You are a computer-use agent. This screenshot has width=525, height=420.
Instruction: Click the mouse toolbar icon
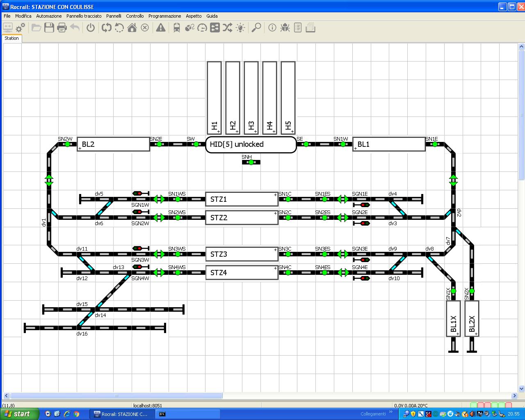(189, 27)
